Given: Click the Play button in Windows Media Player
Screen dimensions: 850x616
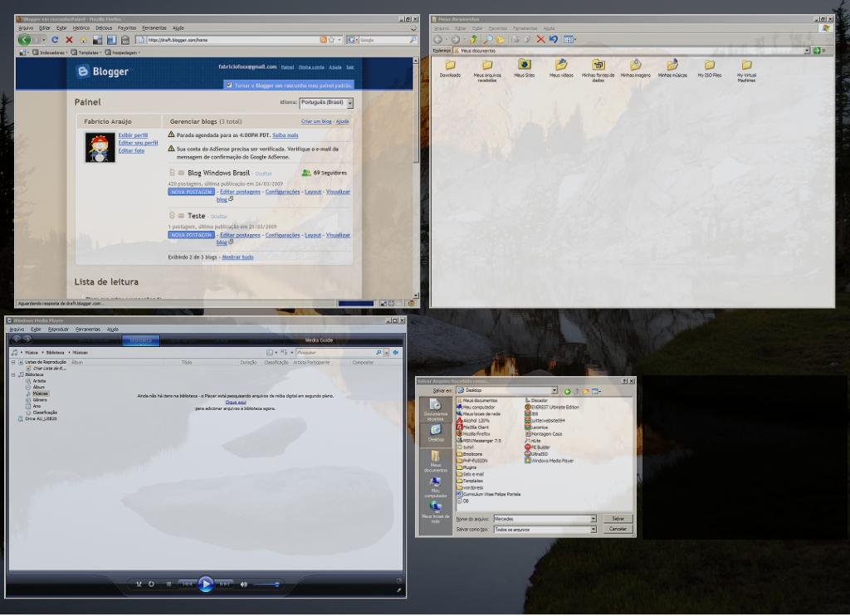Looking at the screenshot, I should tap(206, 584).
